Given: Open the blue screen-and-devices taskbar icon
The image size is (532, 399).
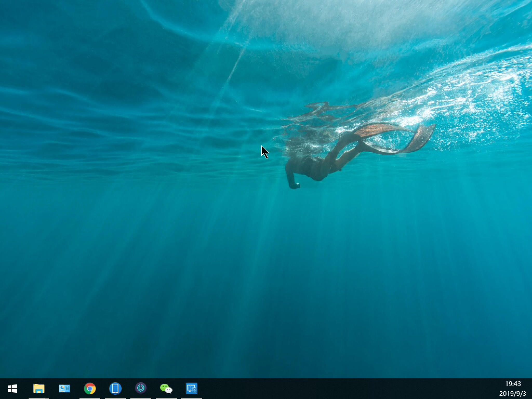Looking at the screenshot, I should tap(192, 389).
